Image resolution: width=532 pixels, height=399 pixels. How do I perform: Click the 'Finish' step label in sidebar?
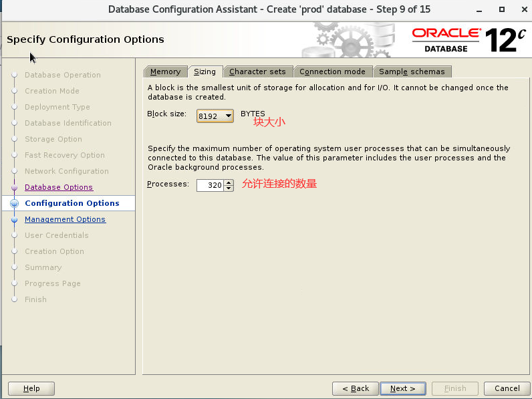click(35, 299)
